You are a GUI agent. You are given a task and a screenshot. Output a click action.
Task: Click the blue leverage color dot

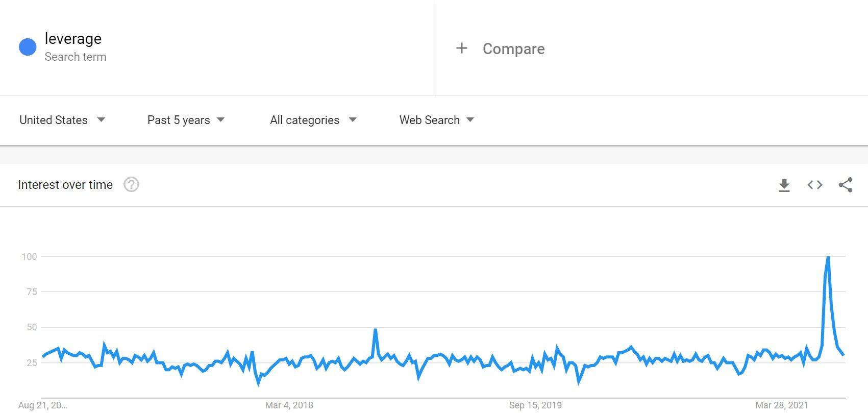pos(28,47)
